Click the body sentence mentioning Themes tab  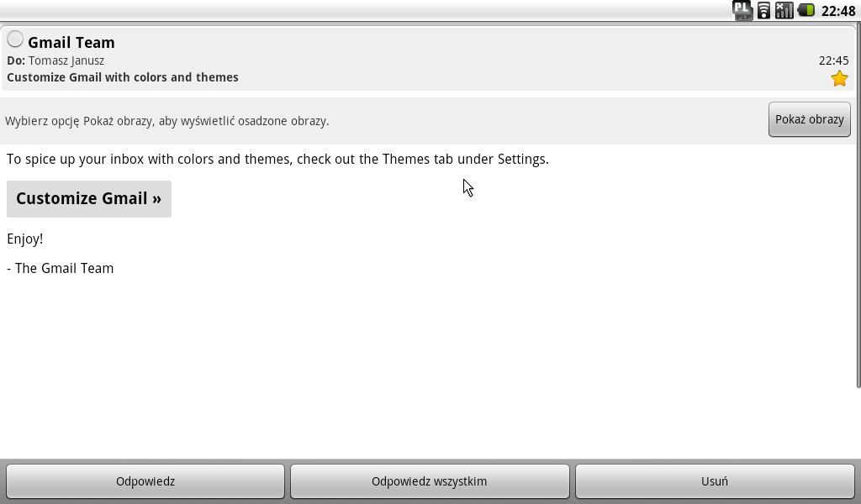277,159
